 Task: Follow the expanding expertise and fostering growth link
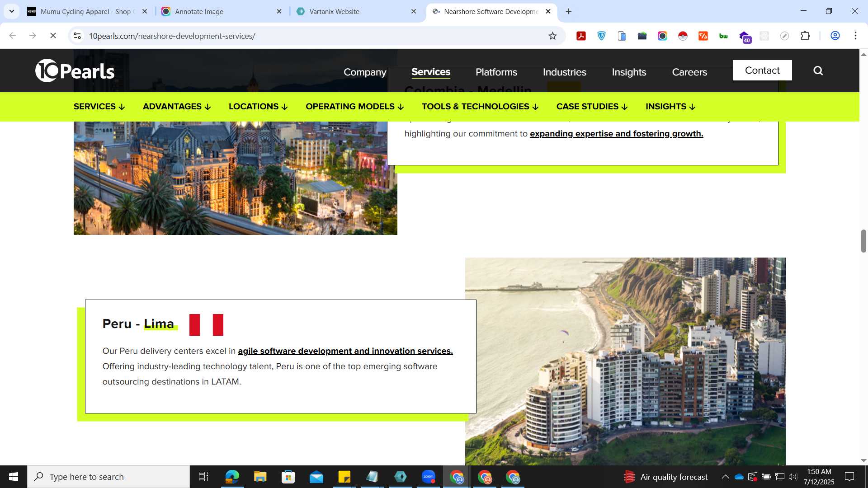617,134
